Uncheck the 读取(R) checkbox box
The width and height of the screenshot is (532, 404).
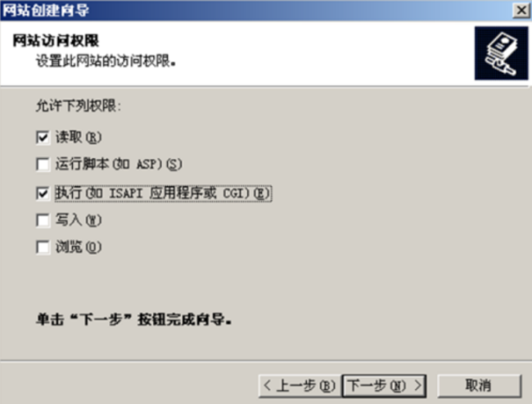coord(43,138)
